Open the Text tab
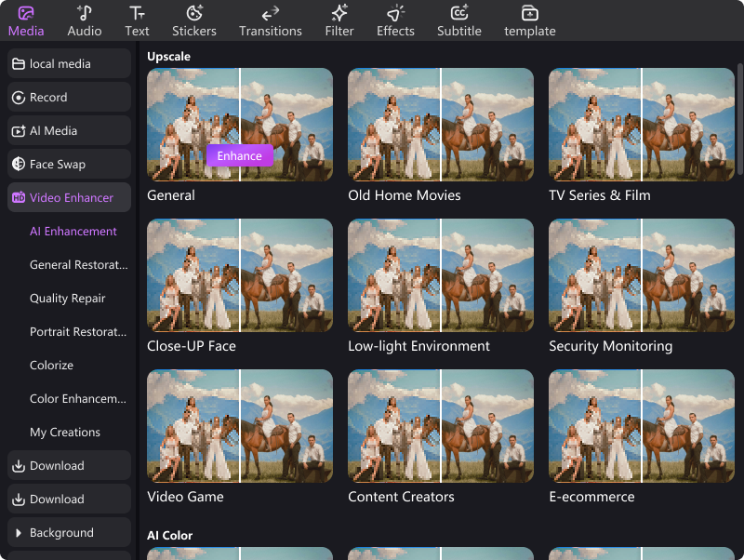The width and height of the screenshot is (744, 560). [x=137, y=21]
